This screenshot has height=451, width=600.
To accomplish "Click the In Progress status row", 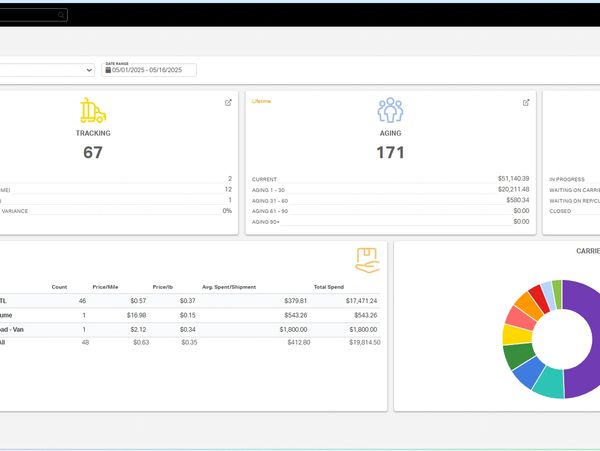I will click(x=570, y=179).
